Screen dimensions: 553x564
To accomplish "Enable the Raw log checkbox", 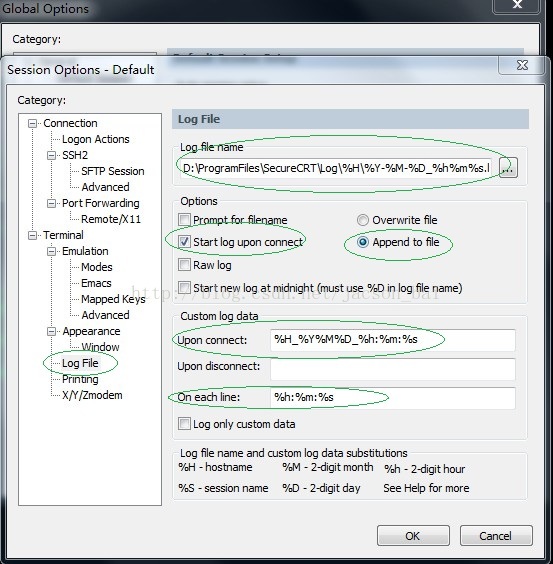I will 184,265.
